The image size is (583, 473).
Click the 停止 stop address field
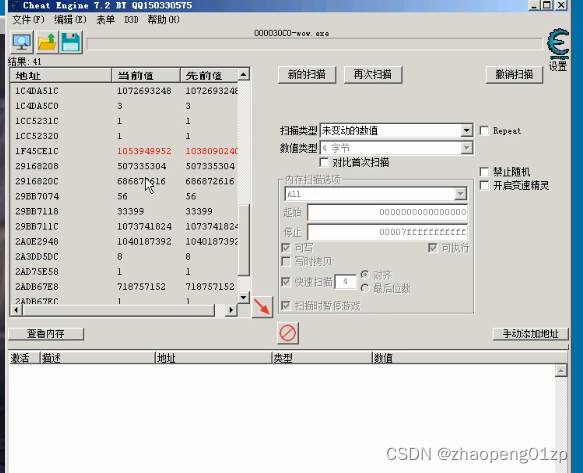[387, 232]
